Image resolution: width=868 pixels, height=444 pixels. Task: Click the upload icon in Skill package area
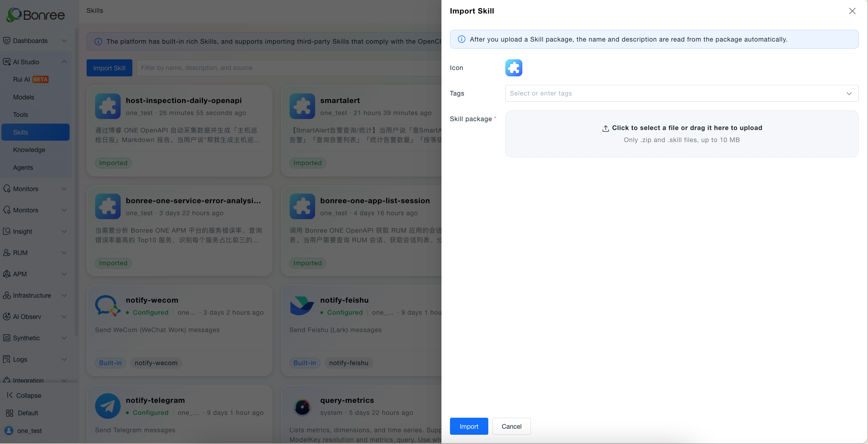tap(605, 128)
